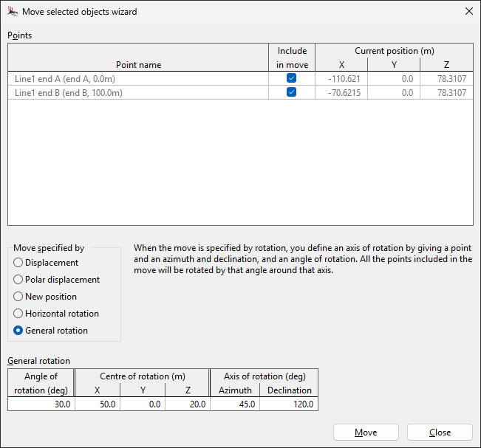The height and width of the screenshot is (448, 481).
Task: Click the Axis of rotation (deg) header
Action: 265,376
